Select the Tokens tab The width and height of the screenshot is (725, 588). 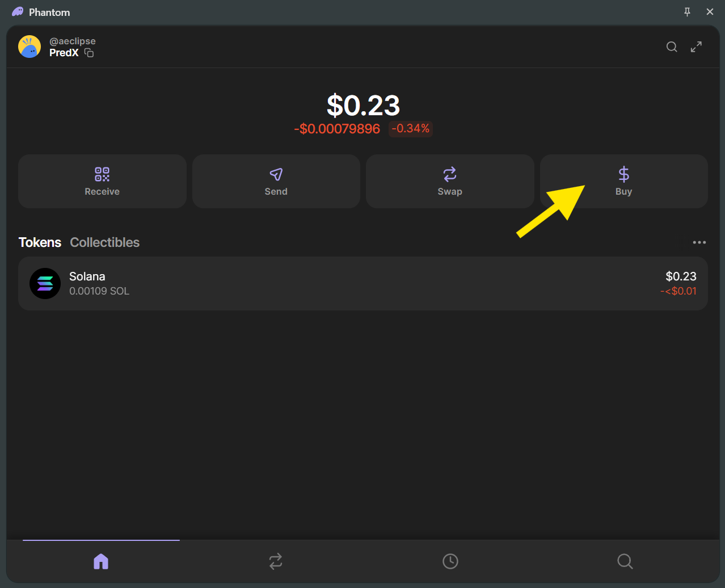point(40,242)
